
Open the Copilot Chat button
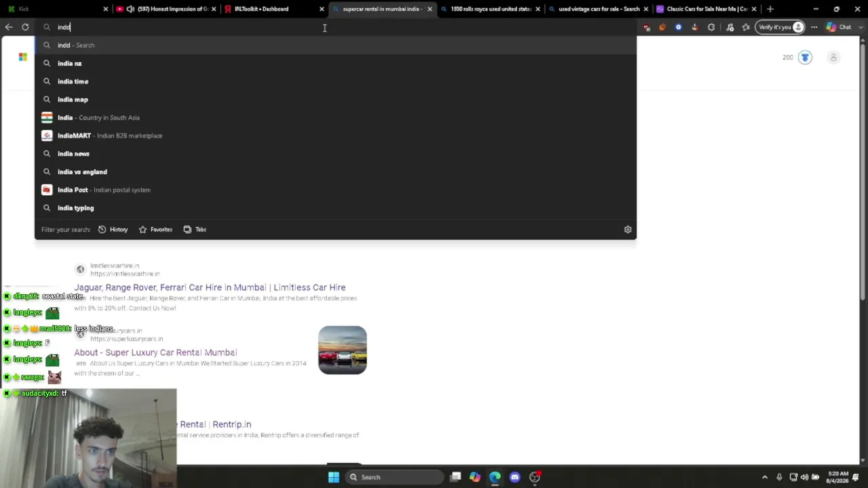[x=839, y=27]
